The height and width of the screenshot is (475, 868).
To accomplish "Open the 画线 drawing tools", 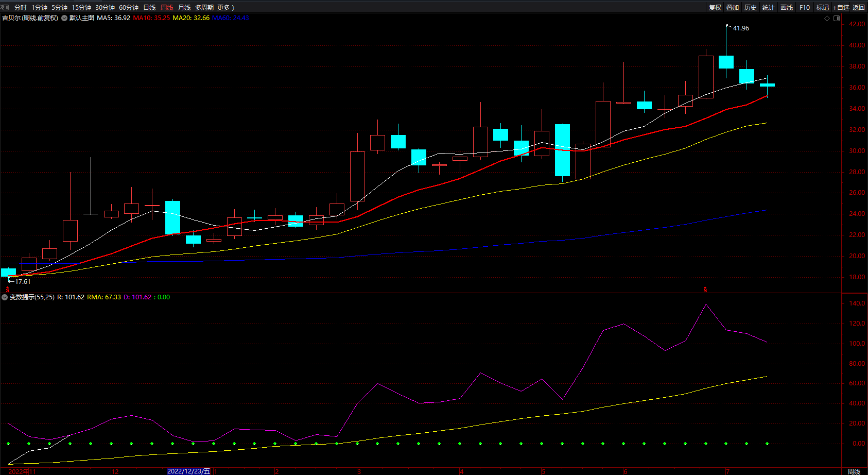I will (786, 7).
